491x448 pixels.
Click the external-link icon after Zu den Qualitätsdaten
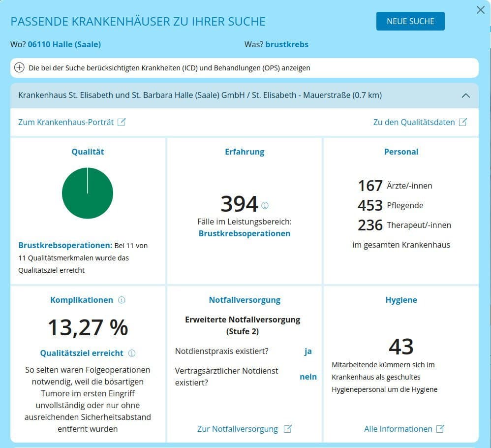click(463, 122)
